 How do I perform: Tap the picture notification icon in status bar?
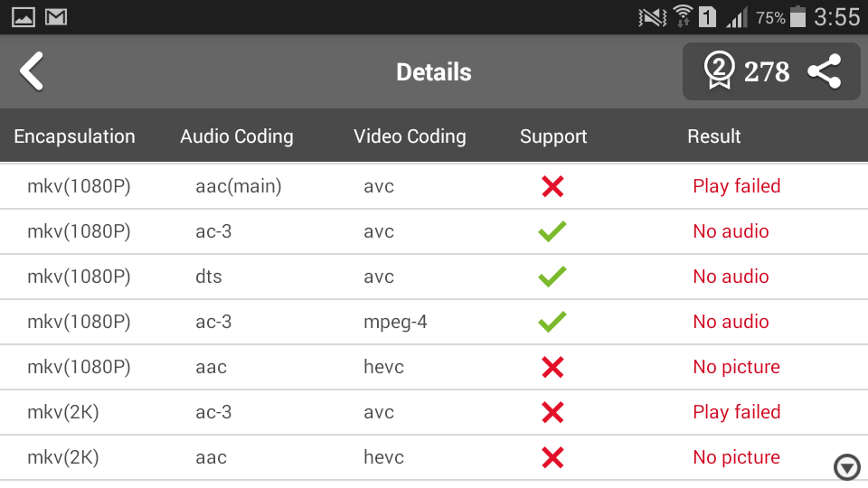(x=24, y=17)
